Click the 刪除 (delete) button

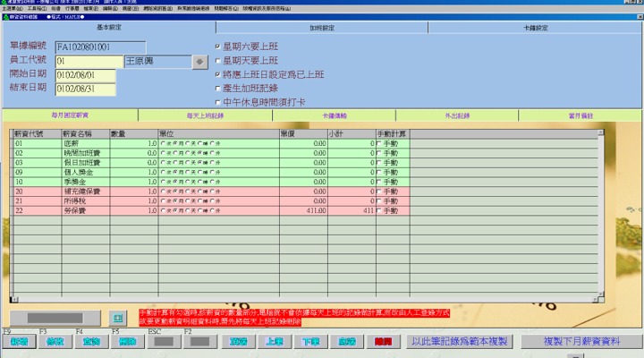click(126, 342)
